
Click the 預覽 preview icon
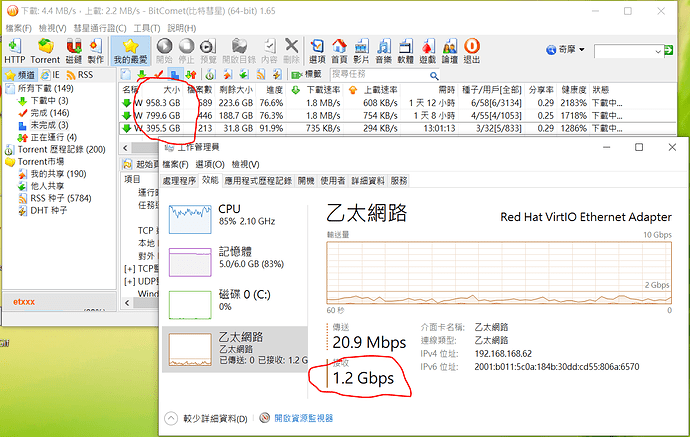click(x=208, y=51)
